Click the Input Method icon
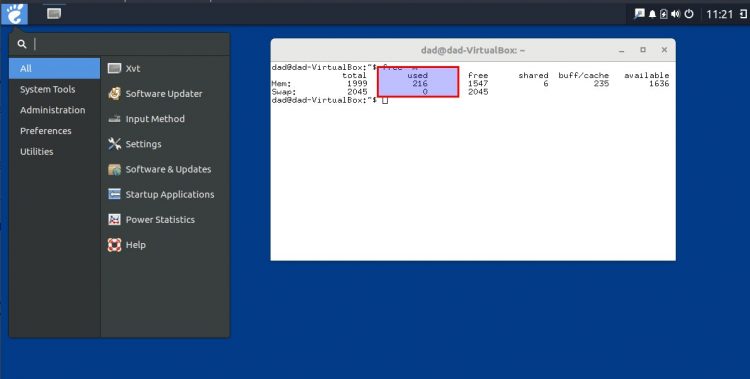 [114, 119]
